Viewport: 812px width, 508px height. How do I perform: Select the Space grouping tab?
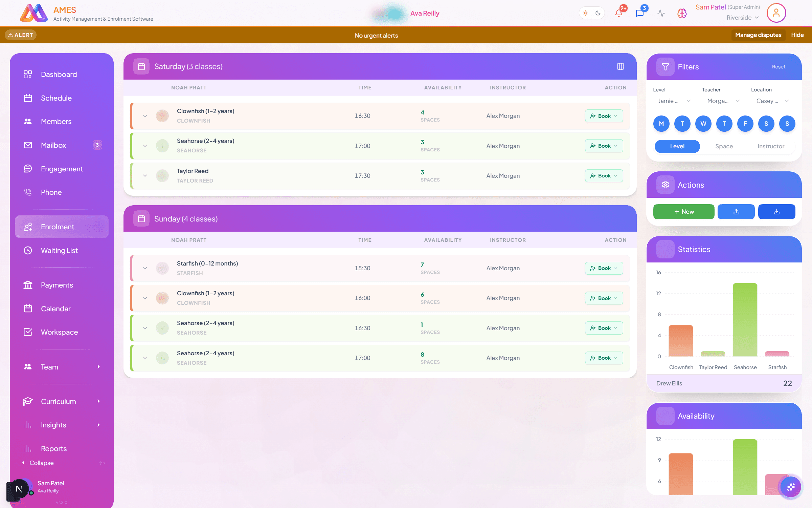click(x=724, y=146)
